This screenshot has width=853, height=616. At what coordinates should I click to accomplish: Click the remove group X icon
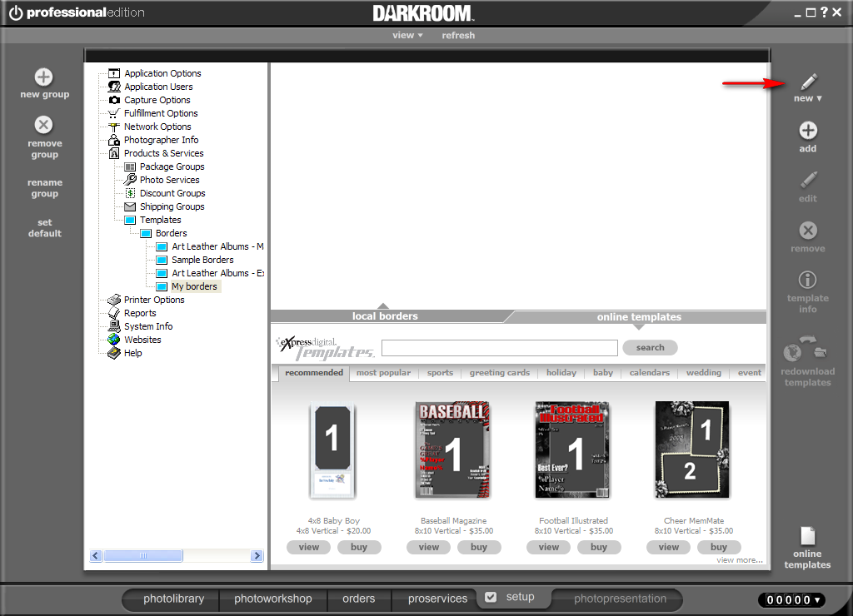(x=43, y=125)
